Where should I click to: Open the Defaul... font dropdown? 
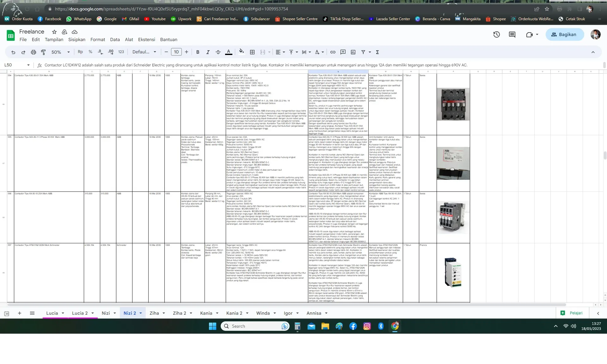[x=144, y=52]
